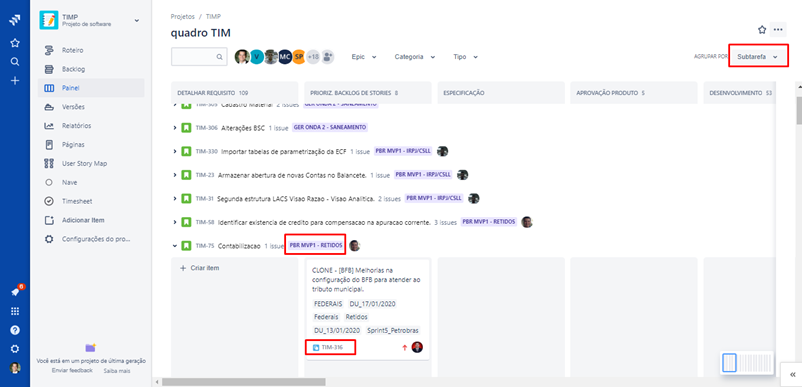Open starred items in the global sidebar

(15, 43)
